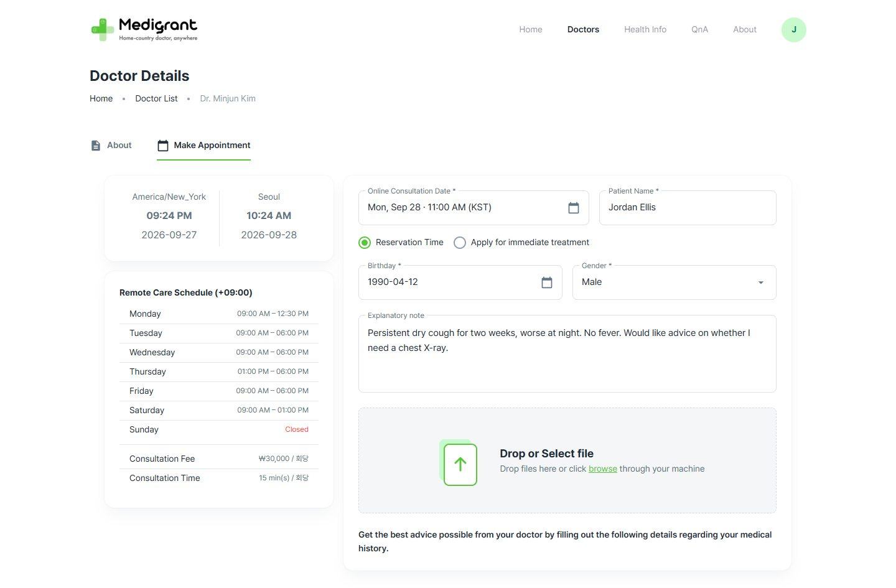Click the Medigrant green cross logo

pos(103,29)
